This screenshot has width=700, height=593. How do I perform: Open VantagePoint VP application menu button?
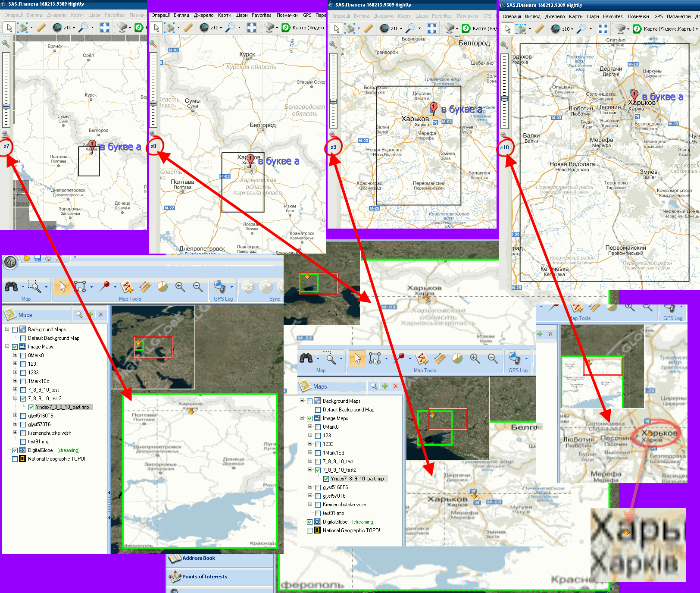[10, 262]
